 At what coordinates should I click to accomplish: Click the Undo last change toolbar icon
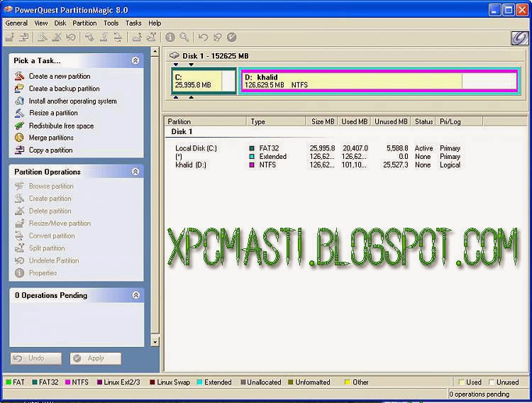click(203, 37)
